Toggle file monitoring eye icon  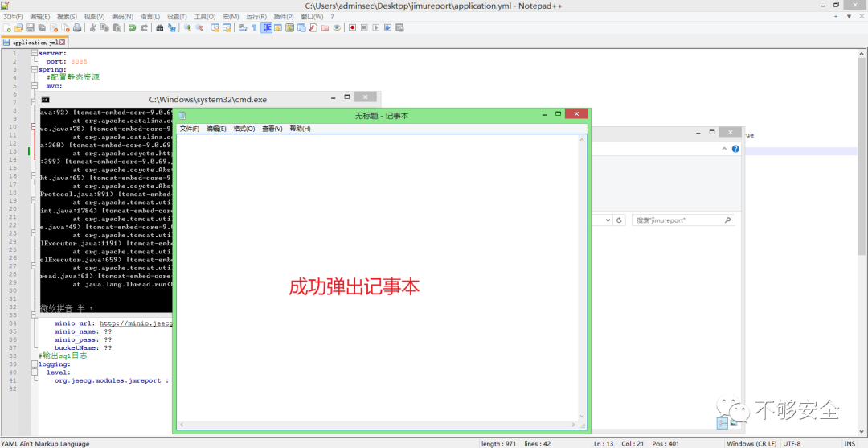337,27
